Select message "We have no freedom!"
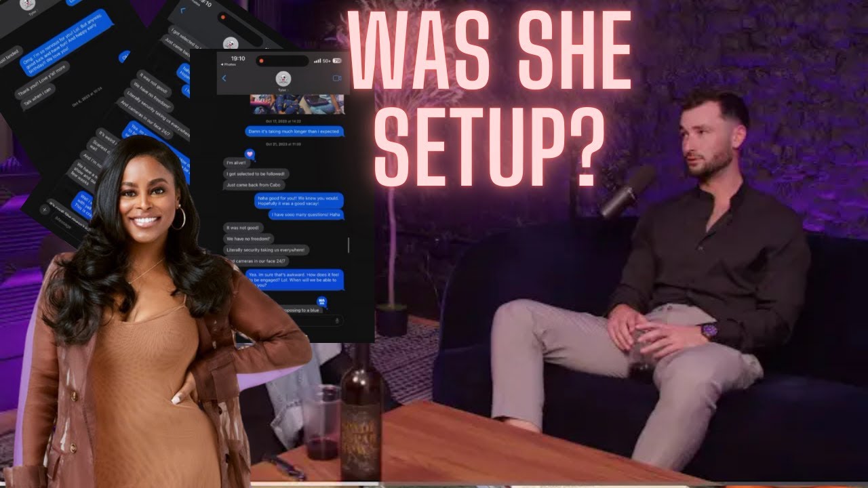Viewport: 868px width, 488px height. (248, 239)
